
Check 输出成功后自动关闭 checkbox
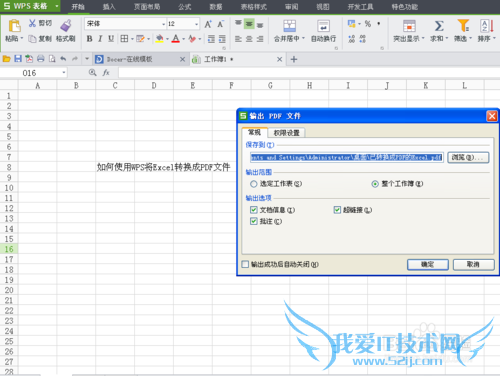tap(245, 264)
